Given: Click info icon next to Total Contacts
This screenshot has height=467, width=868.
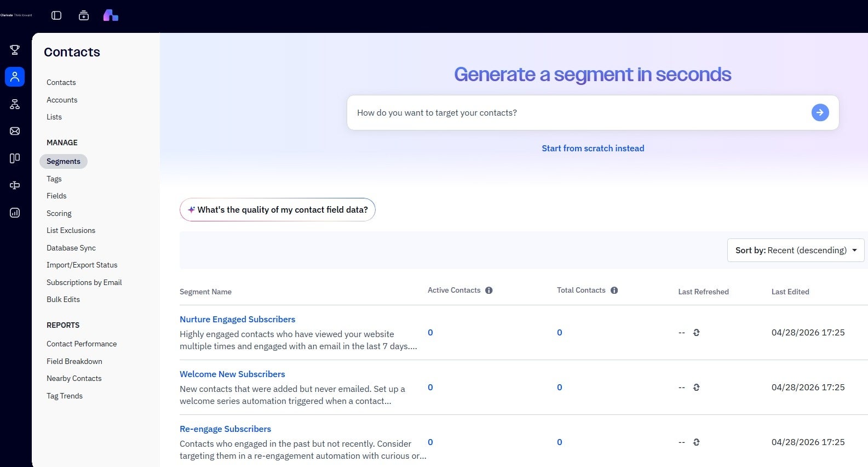Looking at the screenshot, I should click(614, 291).
